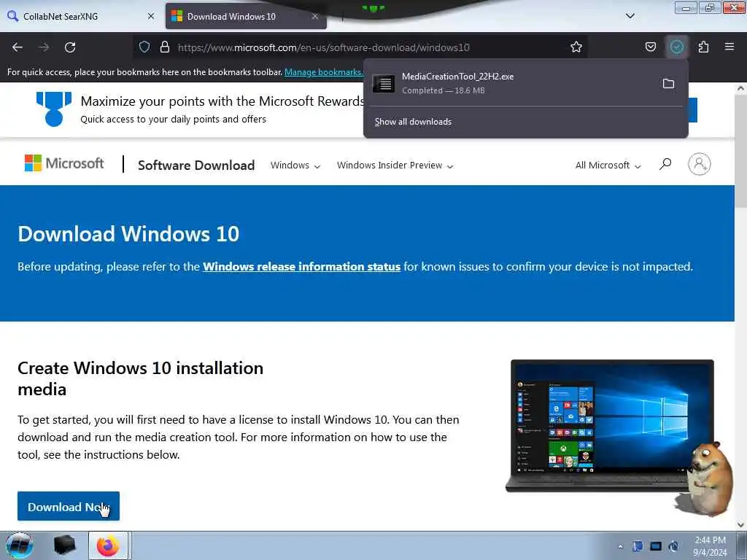
Task: Go back using the browser back arrow
Action: pos(18,47)
